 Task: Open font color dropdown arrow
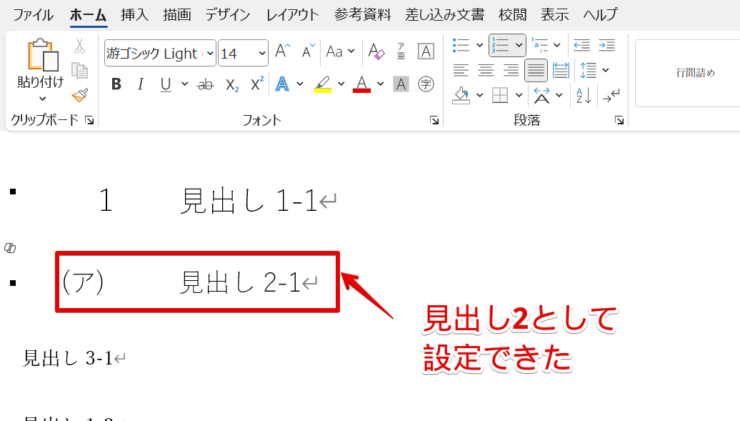380,84
